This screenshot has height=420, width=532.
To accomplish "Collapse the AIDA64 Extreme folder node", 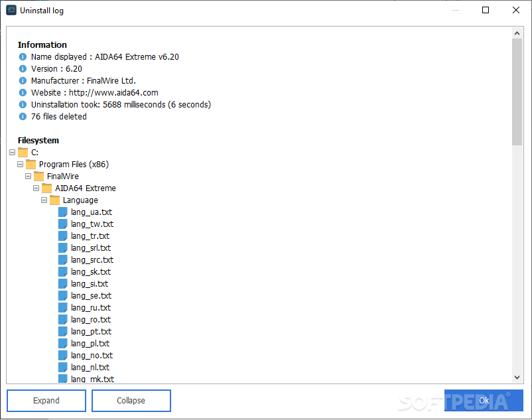I will pos(36,188).
